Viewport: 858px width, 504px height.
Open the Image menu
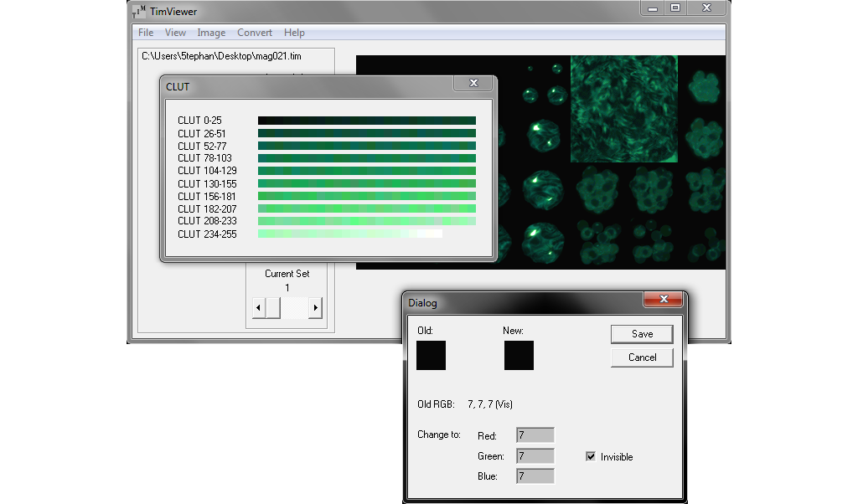coord(211,33)
